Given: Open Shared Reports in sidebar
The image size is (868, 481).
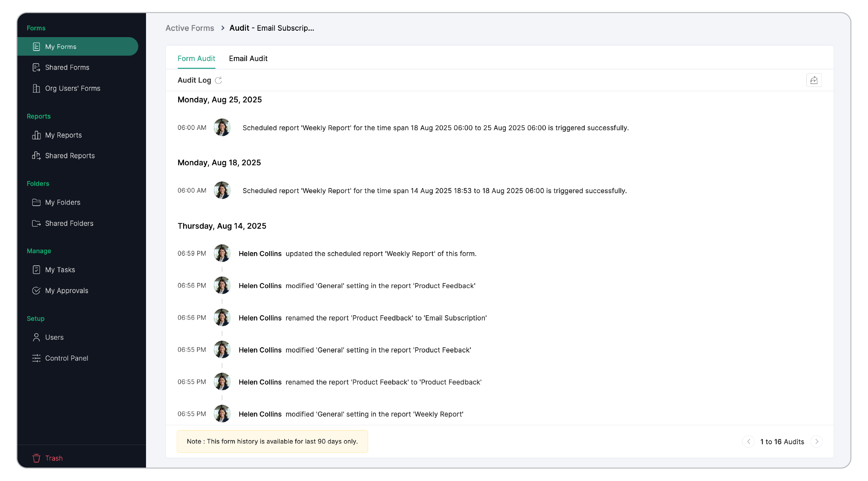Looking at the screenshot, I should click(x=69, y=156).
